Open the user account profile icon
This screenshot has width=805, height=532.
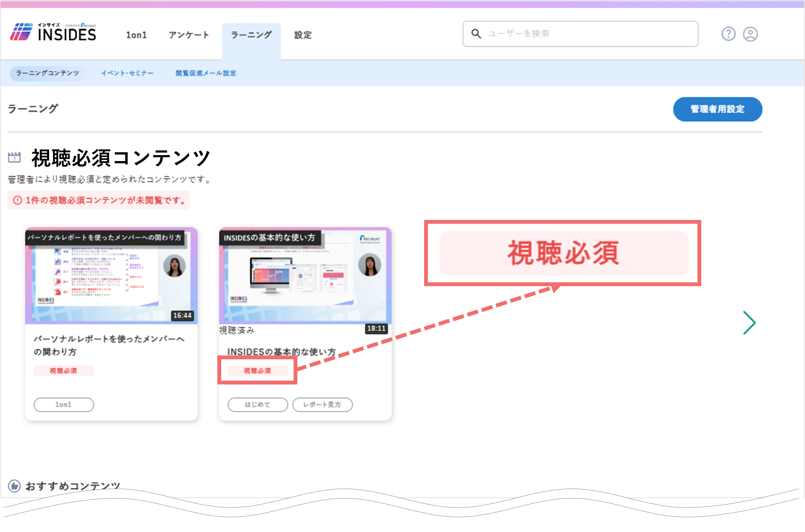(750, 34)
